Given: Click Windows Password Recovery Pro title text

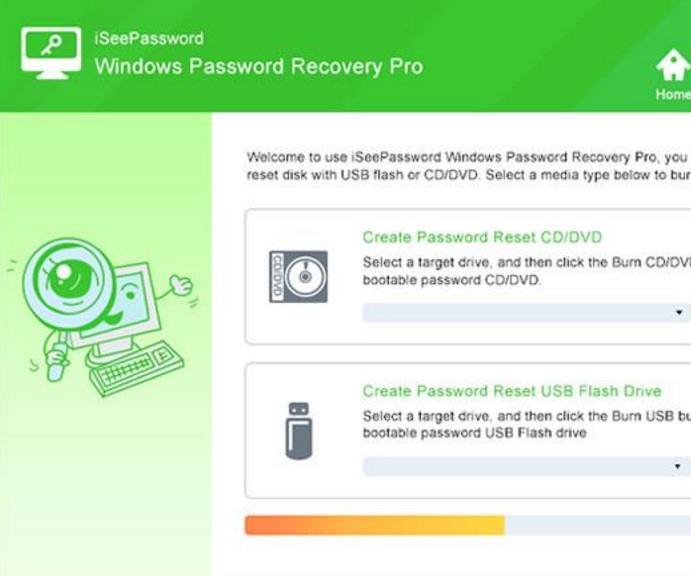Looking at the screenshot, I should point(259,67).
